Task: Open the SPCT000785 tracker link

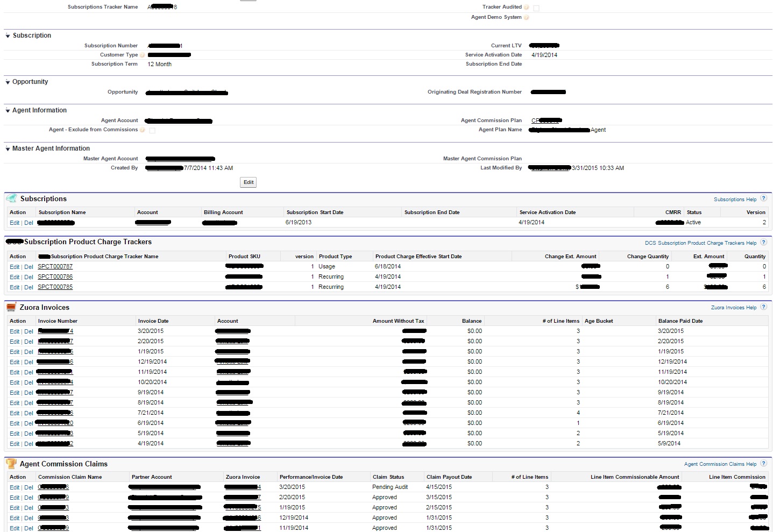Action: coord(55,287)
